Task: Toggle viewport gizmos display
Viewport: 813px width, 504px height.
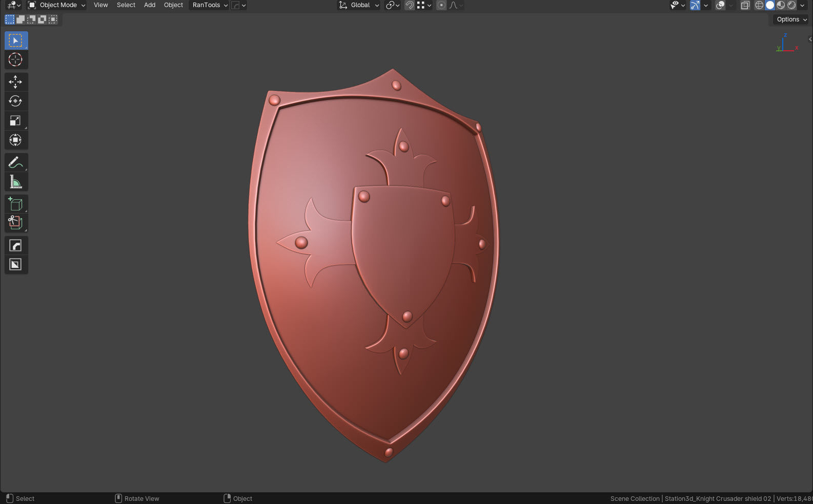Action: coord(695,5)
